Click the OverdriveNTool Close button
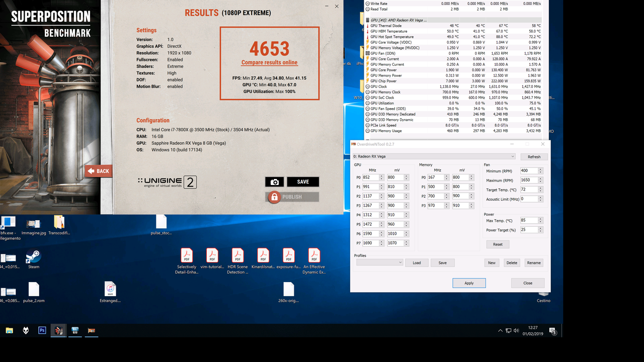The width and height of the screenshot is (644, 362). pos(528,283)
